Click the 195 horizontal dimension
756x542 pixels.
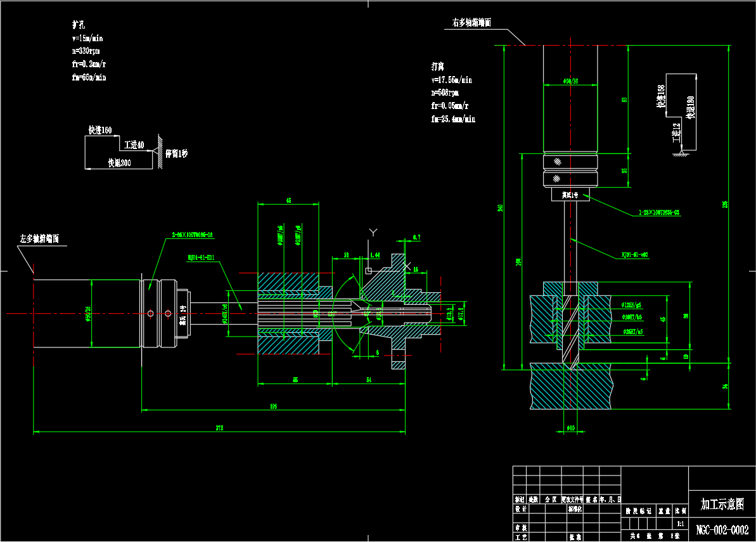(273, 406)
